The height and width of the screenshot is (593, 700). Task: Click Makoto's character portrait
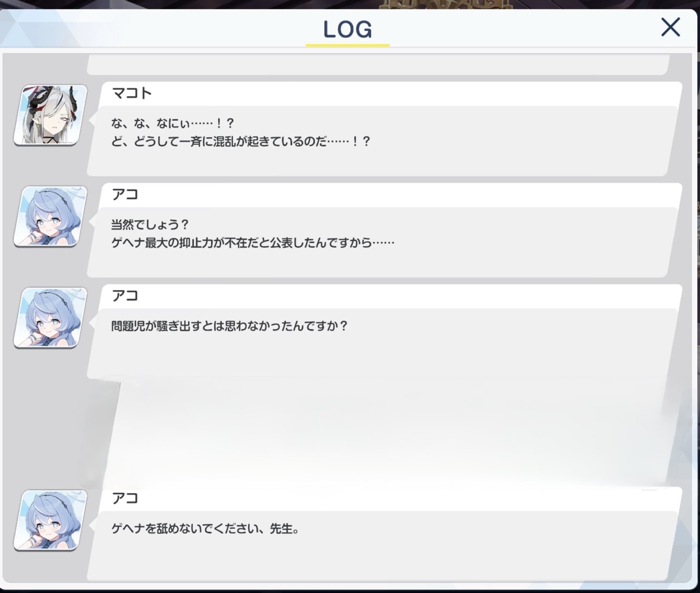[51, 115]
